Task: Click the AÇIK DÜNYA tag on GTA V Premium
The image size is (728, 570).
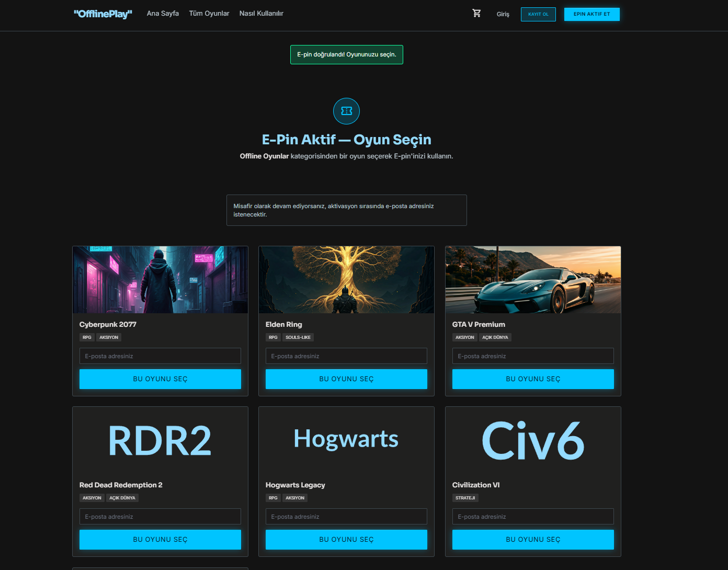Action: (495, 338)
